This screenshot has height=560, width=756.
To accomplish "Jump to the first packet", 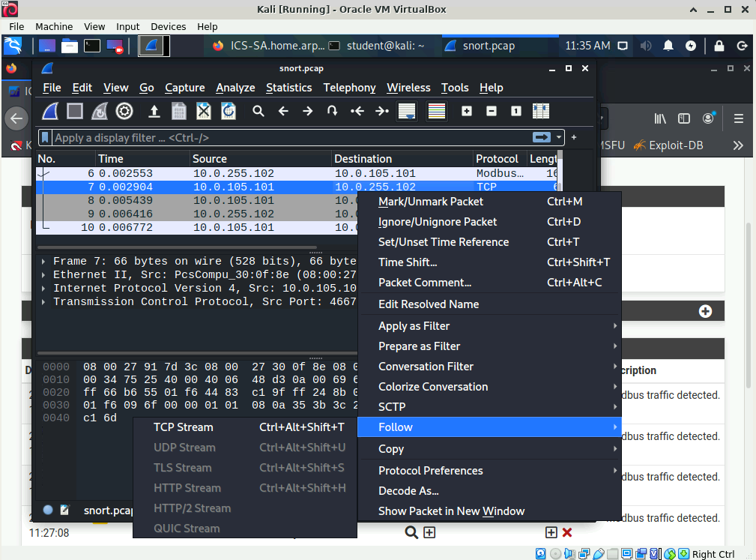I will click(357, 112).
